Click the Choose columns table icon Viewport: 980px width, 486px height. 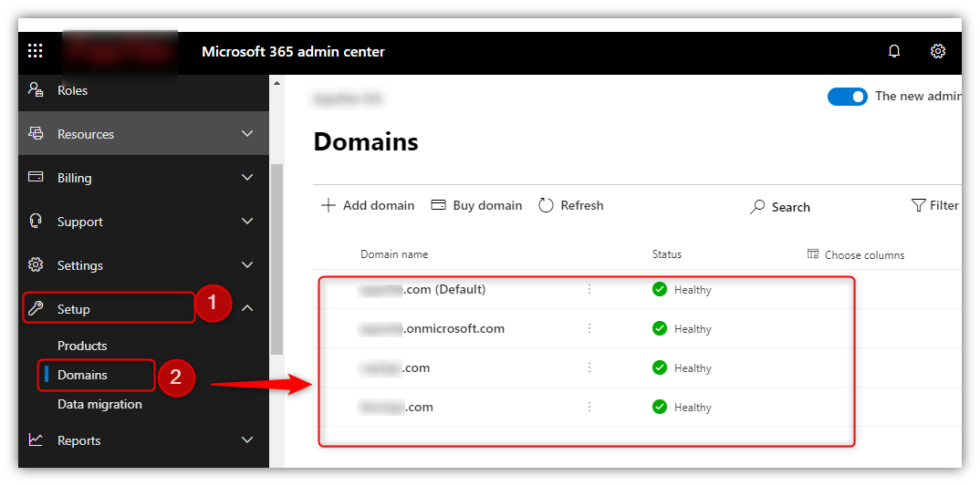pos(812,253)
